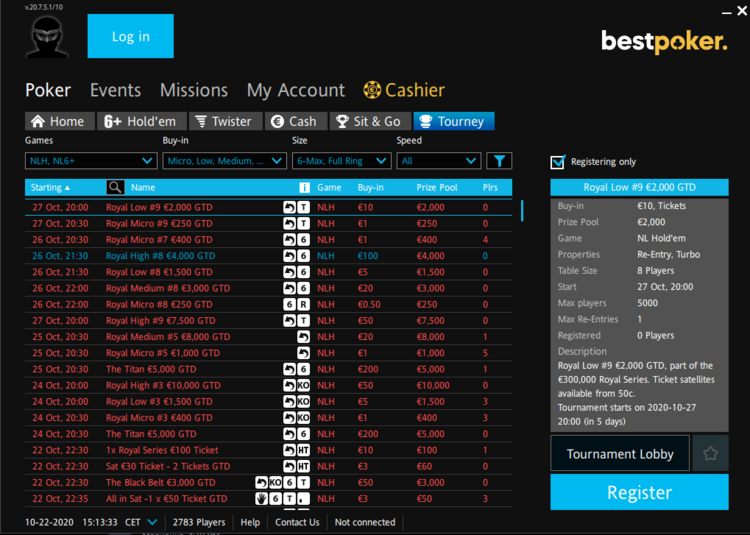The height and width of the screenshot is (535, 750).
Task: Open the Buy-in filter dropdown
Action: pos(224,161)
